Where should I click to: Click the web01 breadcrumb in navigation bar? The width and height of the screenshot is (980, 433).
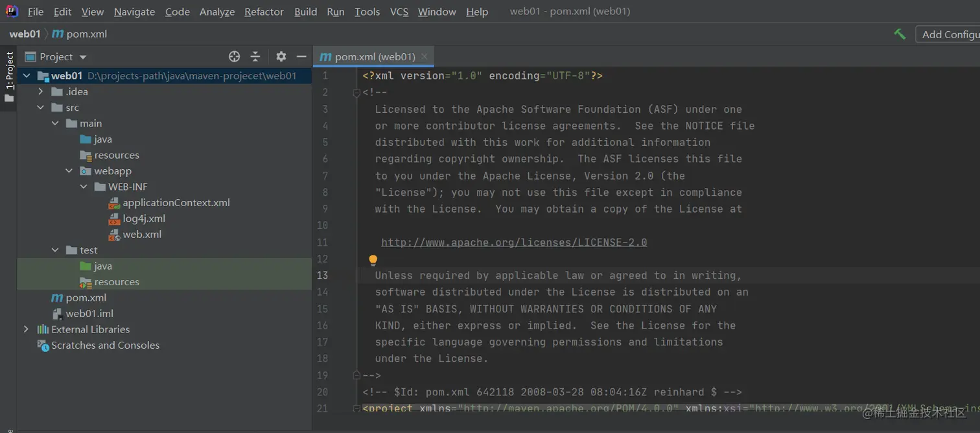tap(25, 34)
